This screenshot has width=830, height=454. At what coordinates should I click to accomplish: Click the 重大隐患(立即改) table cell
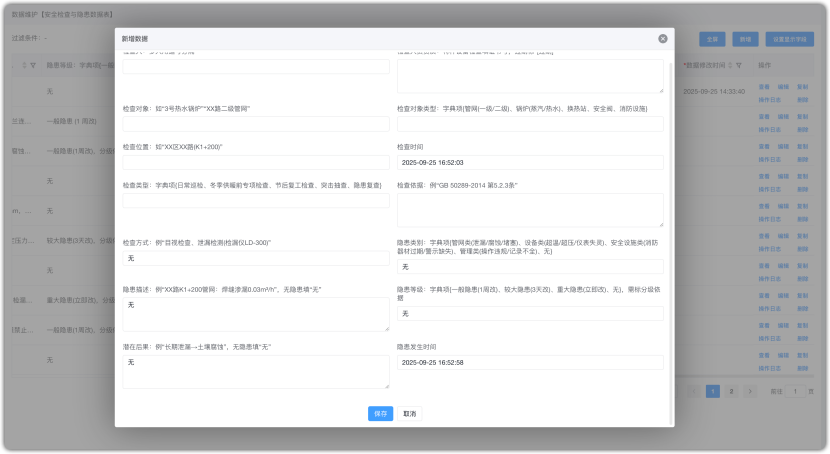coord(80,300)
